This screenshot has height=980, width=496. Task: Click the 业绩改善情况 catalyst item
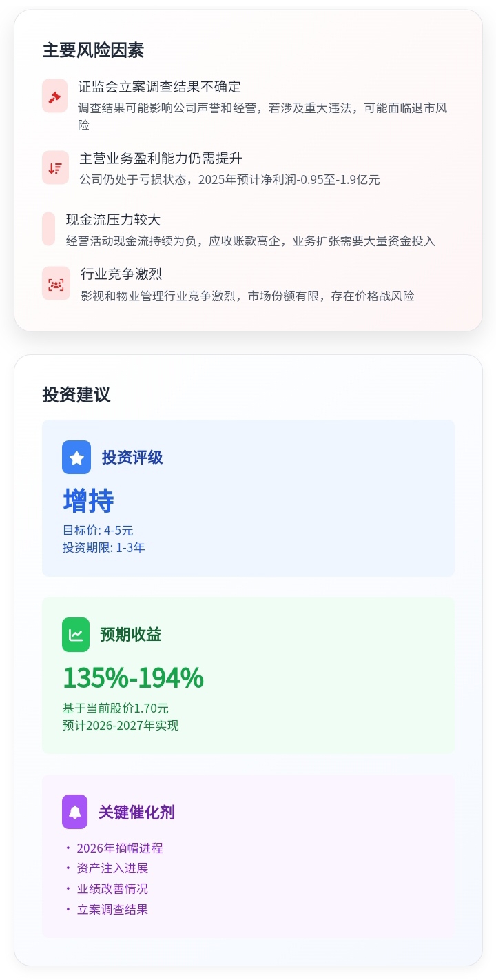tap(112, 888)
